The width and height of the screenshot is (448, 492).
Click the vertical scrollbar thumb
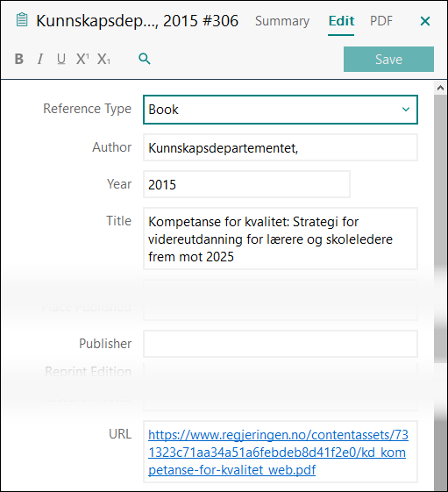(440, 229)
